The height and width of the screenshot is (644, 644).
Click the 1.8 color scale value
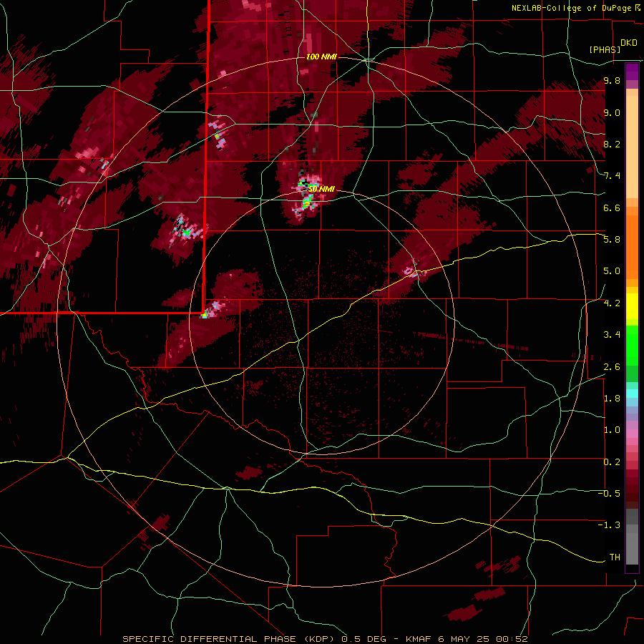coord(612,399)
